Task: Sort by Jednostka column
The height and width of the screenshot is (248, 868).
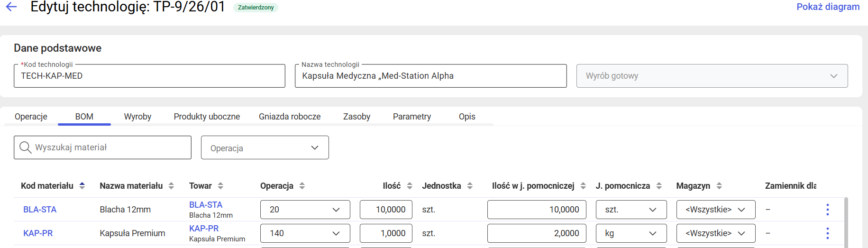Action: 470,186
